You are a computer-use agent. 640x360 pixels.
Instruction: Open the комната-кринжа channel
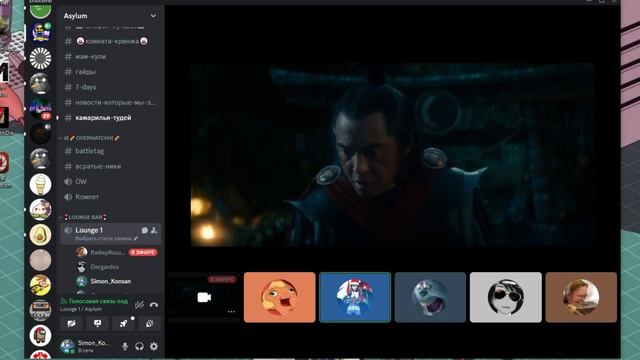pos(110,41)
